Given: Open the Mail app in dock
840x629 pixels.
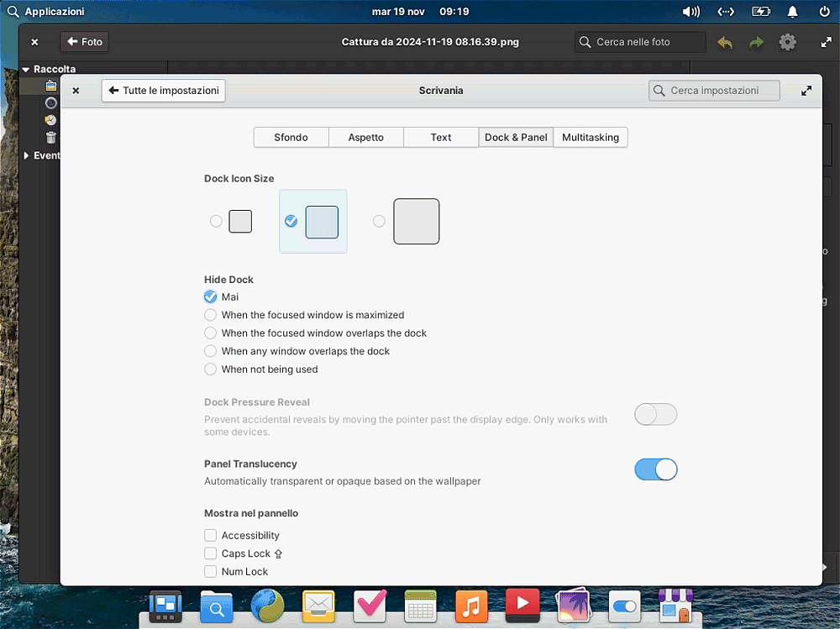Looking at the screenshot, I should tap(318, 606).
